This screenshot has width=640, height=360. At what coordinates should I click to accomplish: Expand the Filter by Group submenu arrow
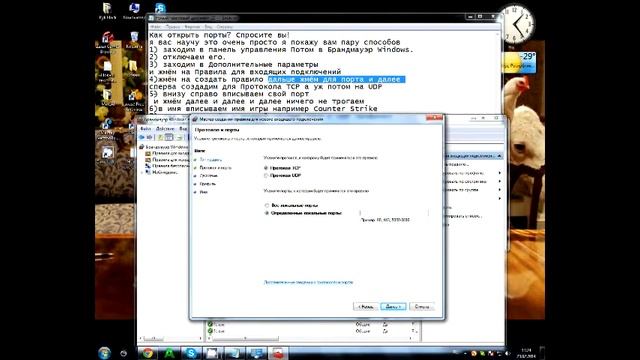click(x=500, y=190)
